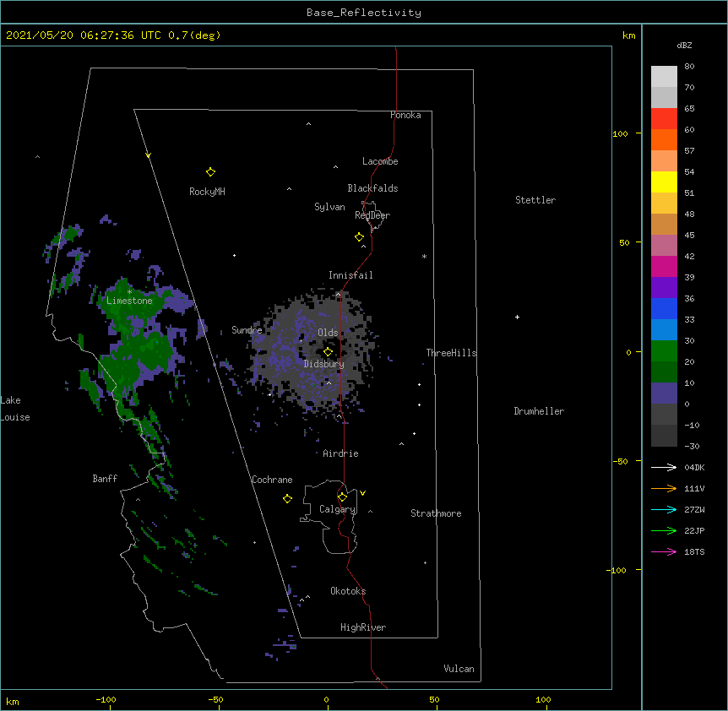Click the Strathmore label

coord(436,513)
